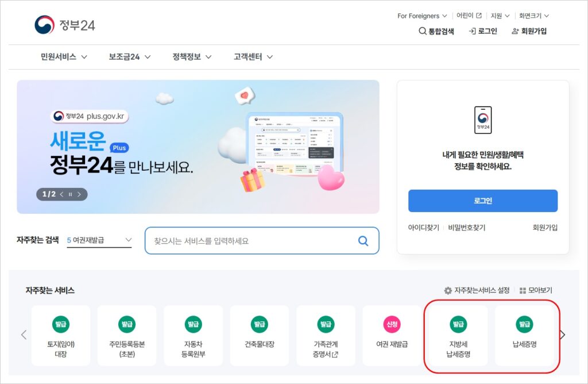Image resolution: width=588 pixels, height=384 pixels.
Task: Click the 정부24 logo
Action: tap(65, 25)
